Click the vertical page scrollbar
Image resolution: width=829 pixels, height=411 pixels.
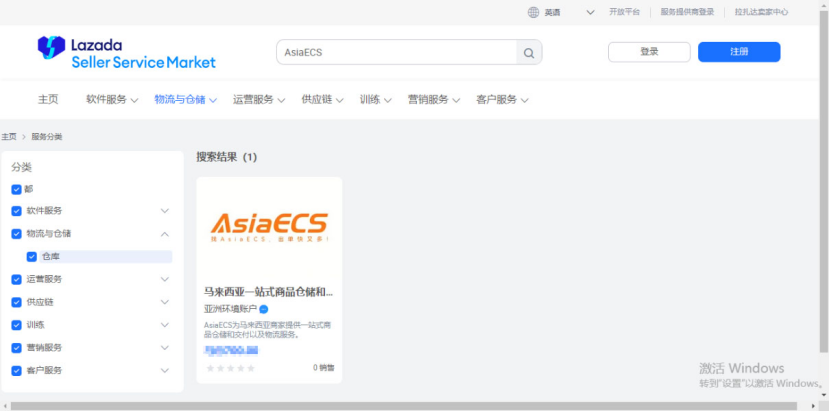tap(824, 180)
